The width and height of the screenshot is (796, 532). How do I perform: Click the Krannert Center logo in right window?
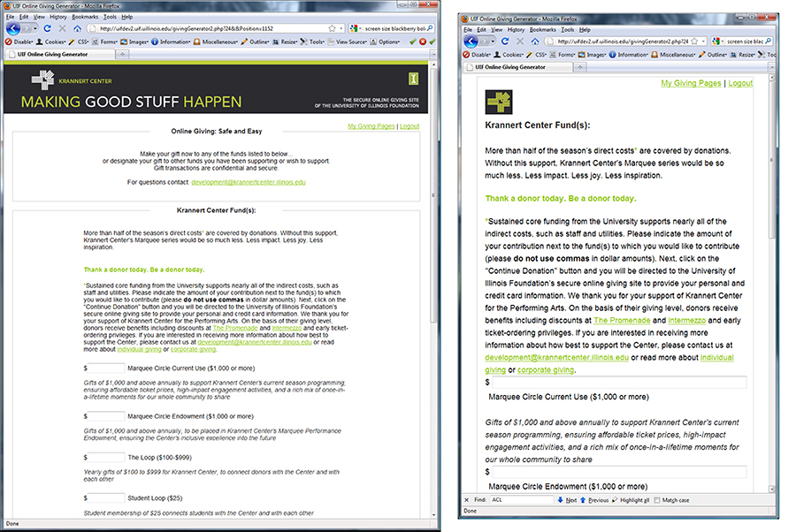(x=500, y=102)
